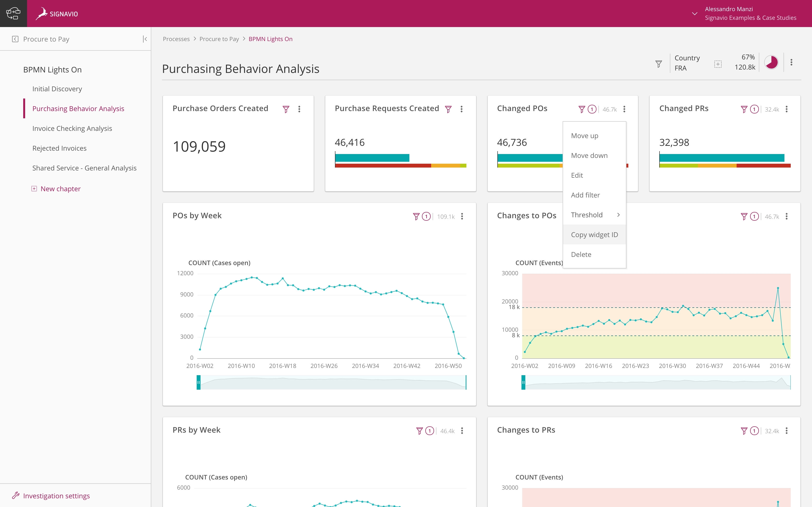Collapse the sidebar with the left-pointing chevron
Screen dimensions: 812x507
click(145, 39)
